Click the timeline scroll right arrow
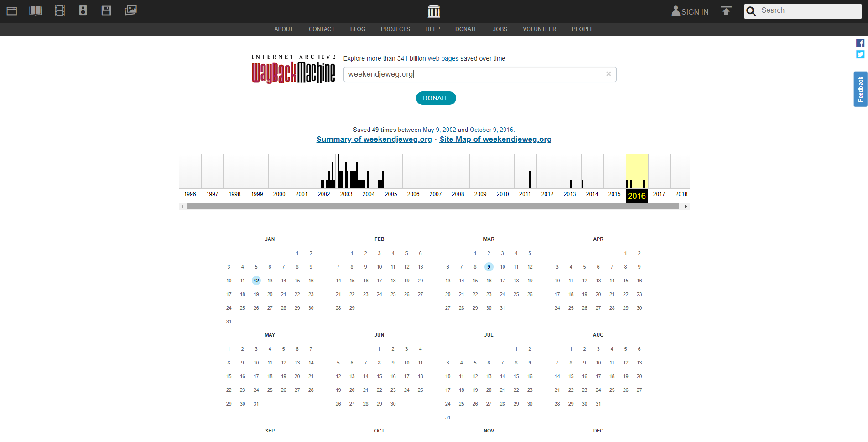 (686, 207)
